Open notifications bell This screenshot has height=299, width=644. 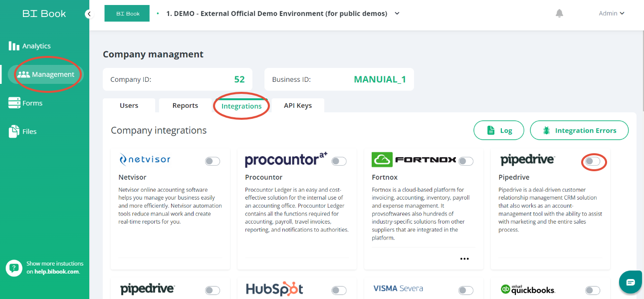559,13
